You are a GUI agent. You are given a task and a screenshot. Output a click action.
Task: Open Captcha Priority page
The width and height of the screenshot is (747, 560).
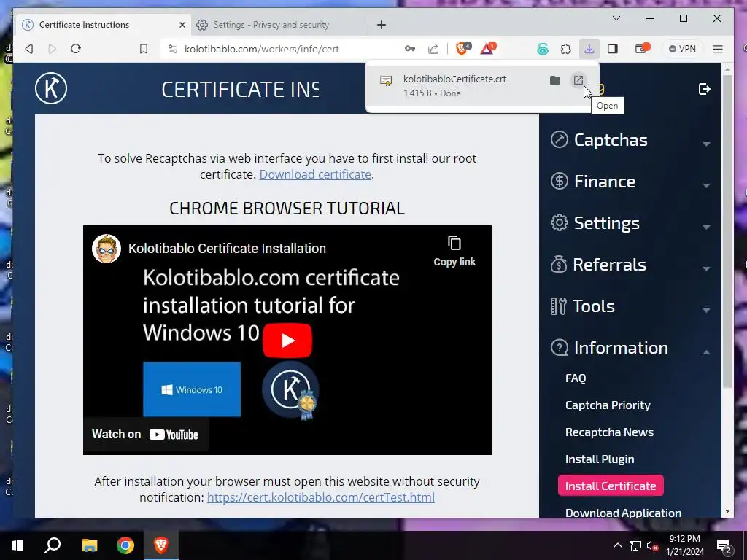(x=608, y=405)
